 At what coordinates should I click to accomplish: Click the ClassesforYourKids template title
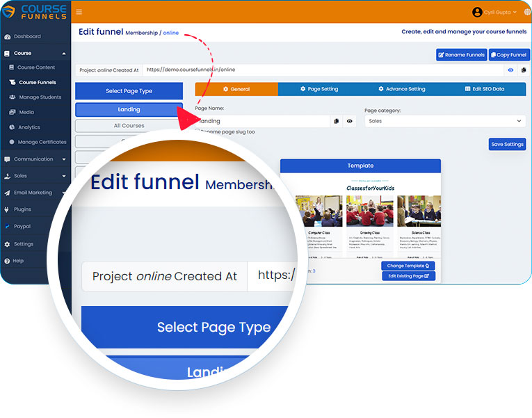370,188
